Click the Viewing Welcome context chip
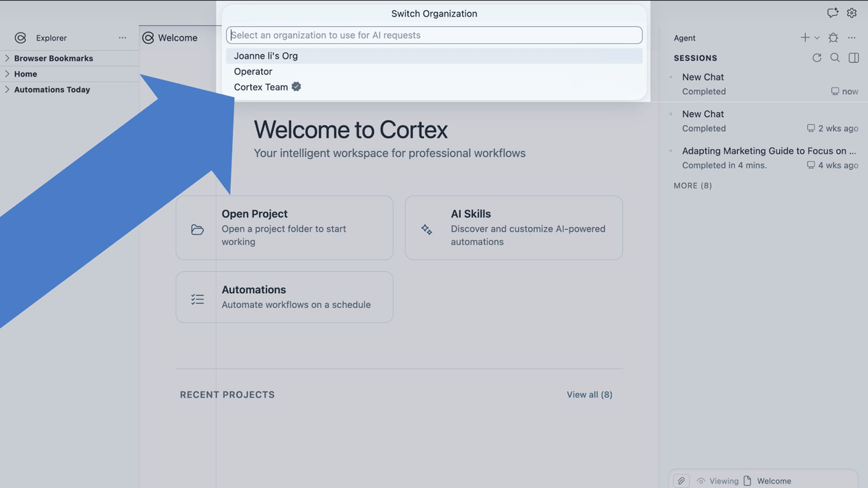 point(744,481)
